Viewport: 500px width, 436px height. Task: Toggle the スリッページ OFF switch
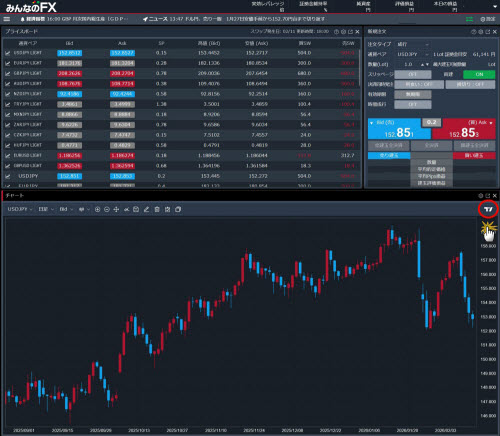[x=413, y=74]
